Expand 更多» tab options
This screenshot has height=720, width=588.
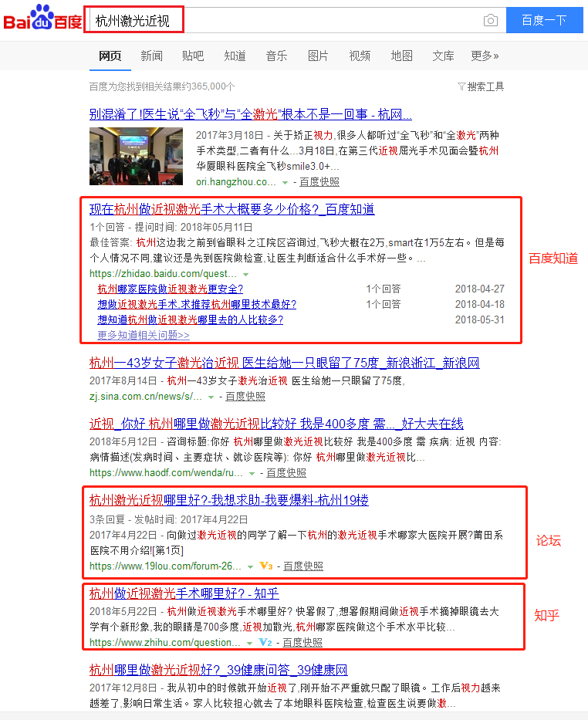[485, 56]
